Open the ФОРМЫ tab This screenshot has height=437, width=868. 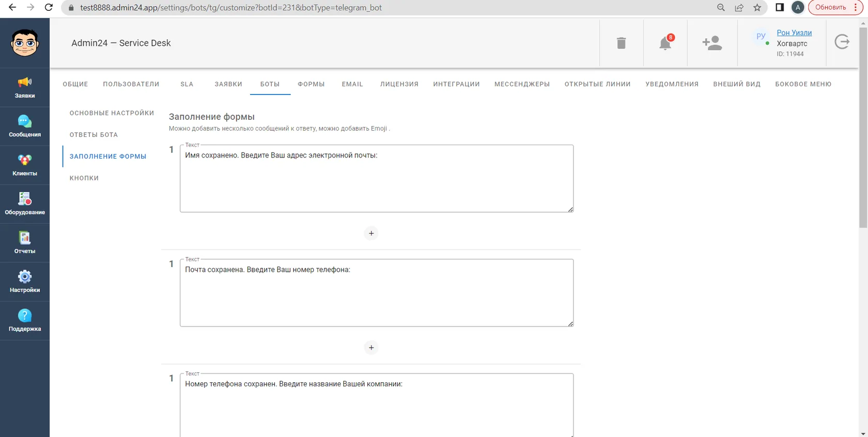[x=311, y=84]
